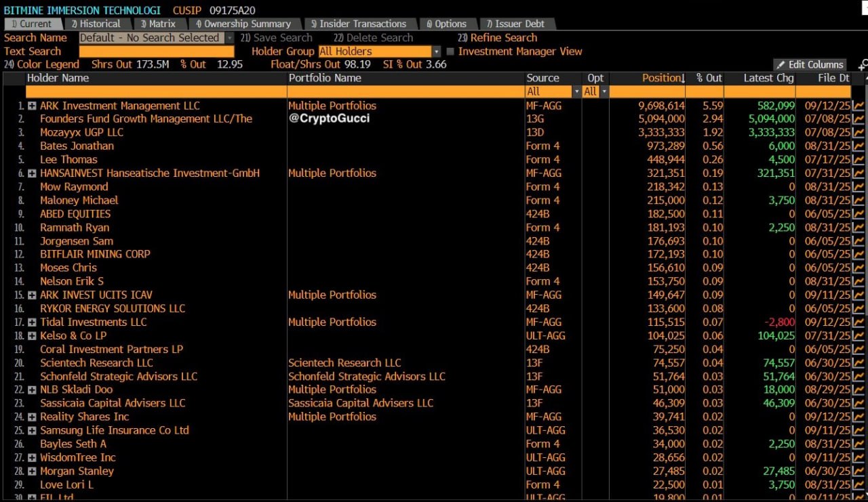Screen dimensions: 868x502
Task: Open the Source filter All dropdown
Action: pyautogui.click(x=576, y=91)
